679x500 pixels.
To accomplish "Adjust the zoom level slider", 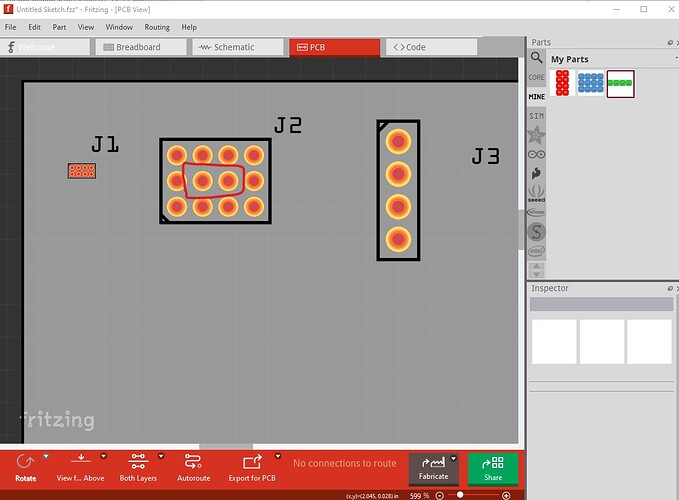I will (460, 495).
